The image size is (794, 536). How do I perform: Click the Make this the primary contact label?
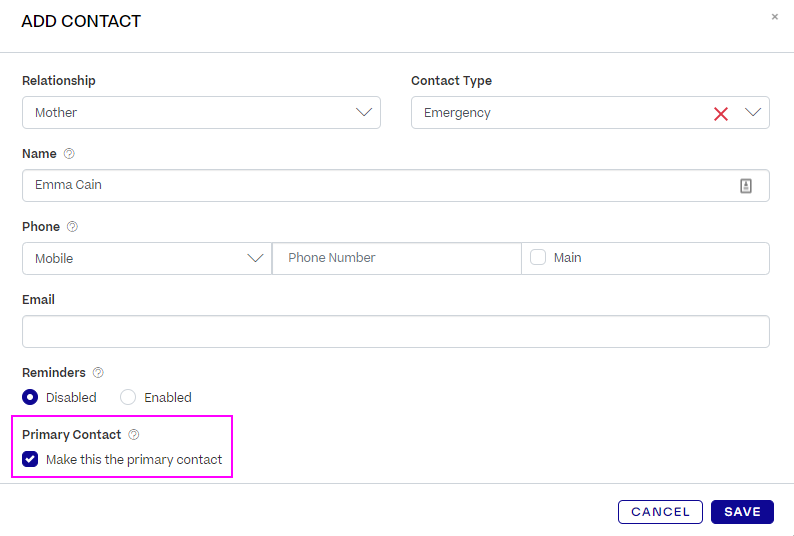coord(134,460)
